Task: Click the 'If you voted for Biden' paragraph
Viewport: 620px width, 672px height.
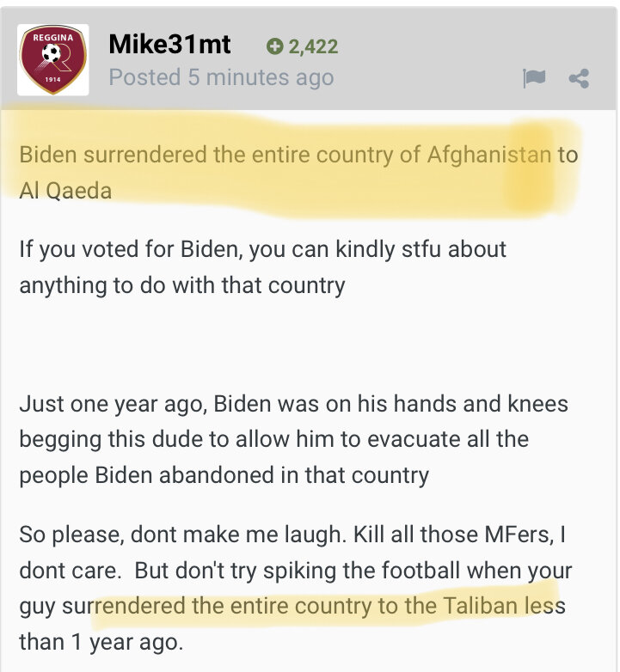Action: point(262,267)
